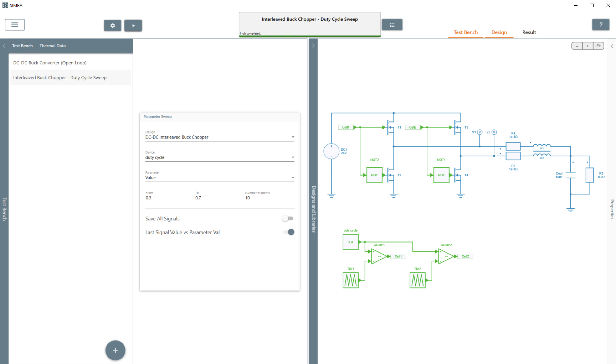The height and width of the screenshot is (364, 616).
Task: Select the TRI2 triangular wave generator
Action: coord(417,280)
